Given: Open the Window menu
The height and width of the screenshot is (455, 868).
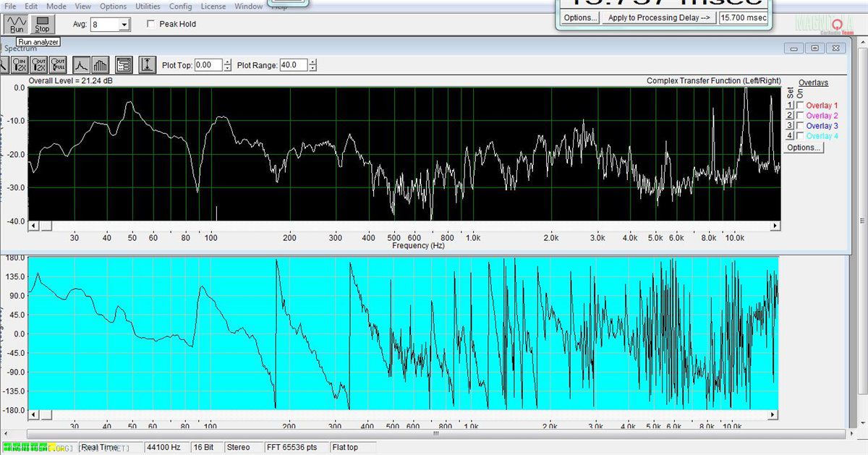Looking at the screenshot, I should [249, 6].
